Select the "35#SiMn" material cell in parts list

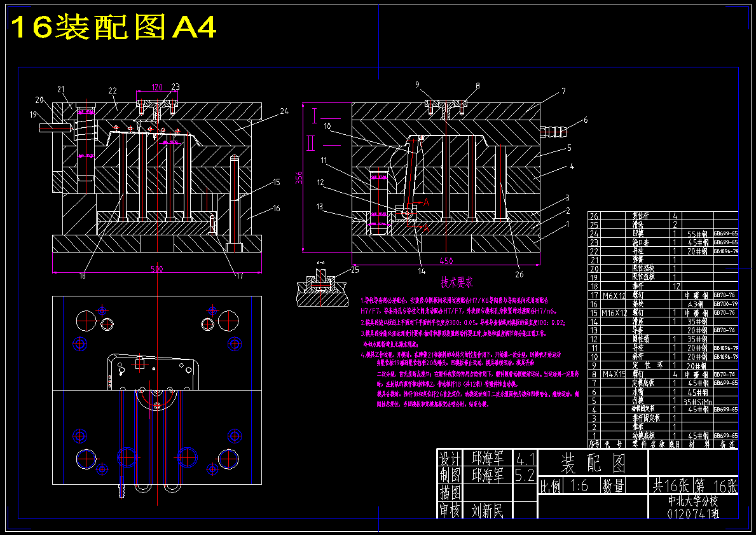coord(698,401)
